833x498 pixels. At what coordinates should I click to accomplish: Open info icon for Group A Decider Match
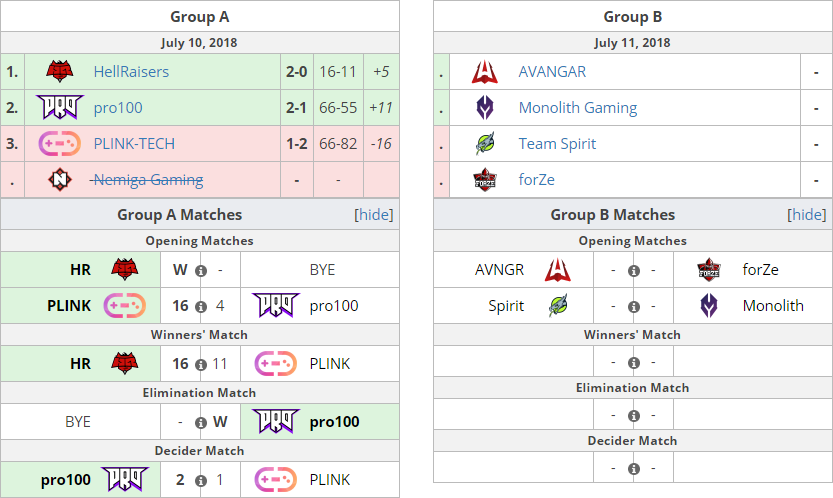[x=201, y=480]
